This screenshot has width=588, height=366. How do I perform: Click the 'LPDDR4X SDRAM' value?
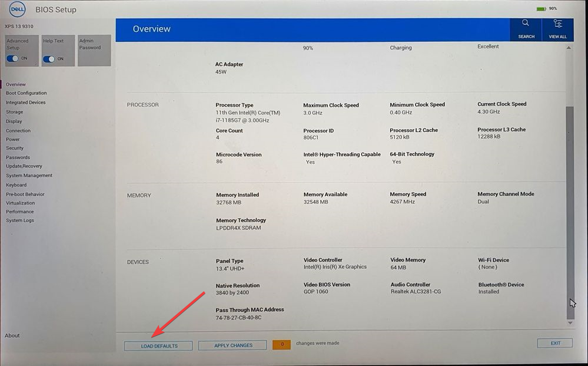click(238, 228)
